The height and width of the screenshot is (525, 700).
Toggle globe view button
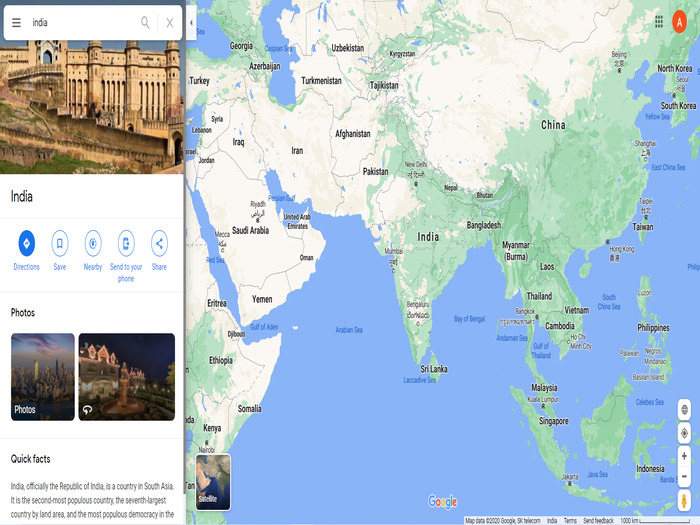684,409
